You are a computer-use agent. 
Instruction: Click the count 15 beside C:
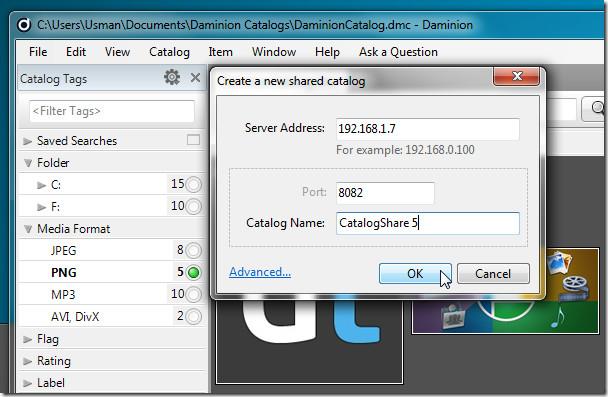(x=178, y=184)
